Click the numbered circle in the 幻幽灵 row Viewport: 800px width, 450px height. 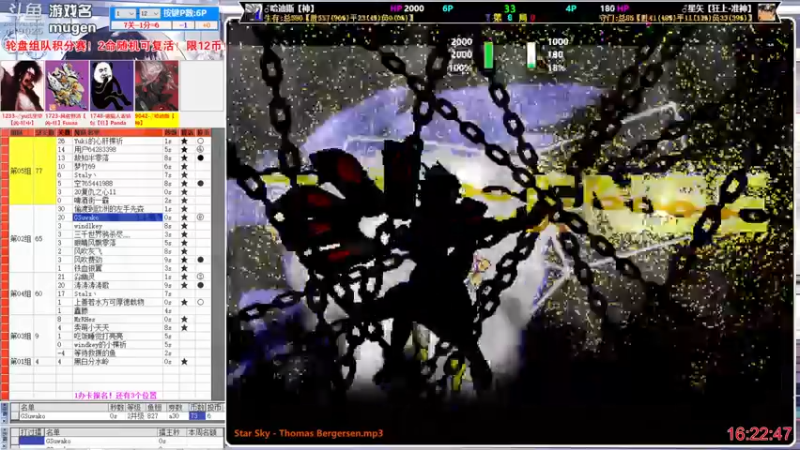click(x=201, y=277)
